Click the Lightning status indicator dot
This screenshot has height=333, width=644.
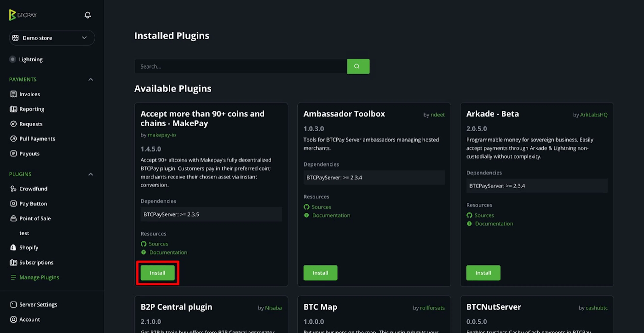pyautogui.click(x=13, y=59)
